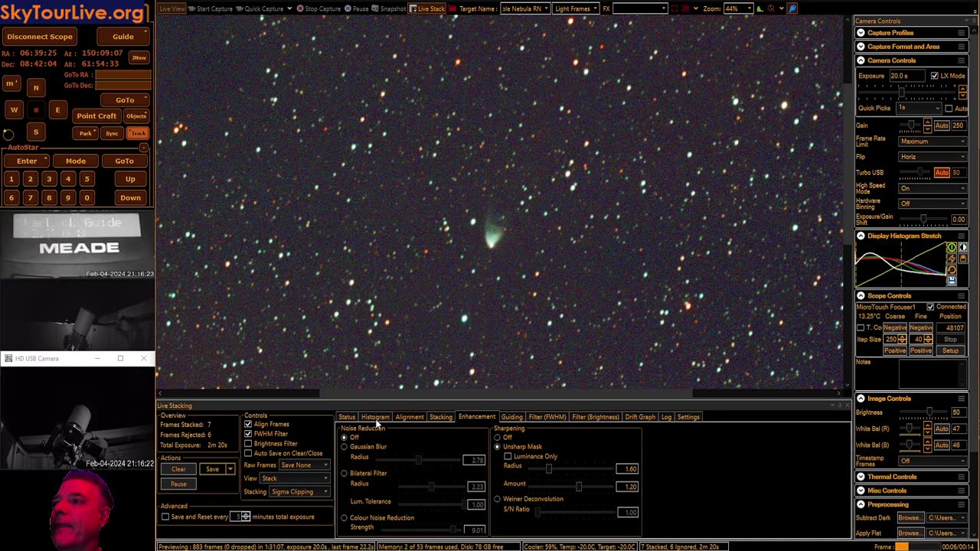
Task: Switch to Live View mode
Action: coord(171,8)
